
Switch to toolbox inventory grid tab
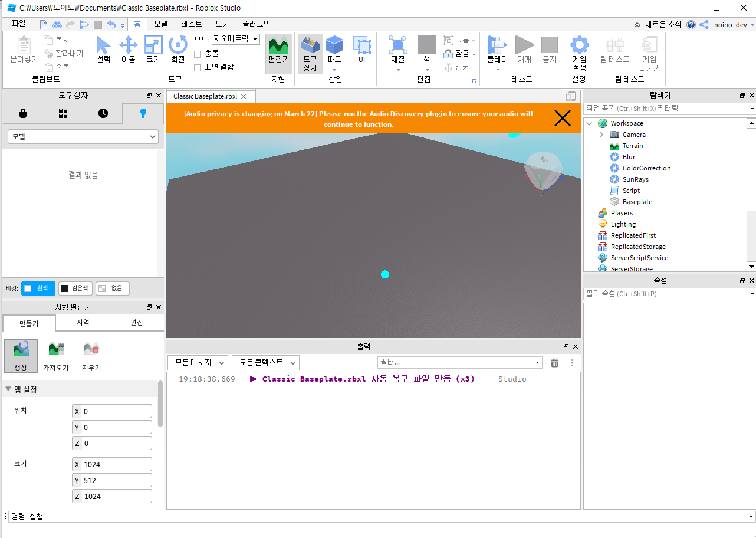tap(63, 113)
